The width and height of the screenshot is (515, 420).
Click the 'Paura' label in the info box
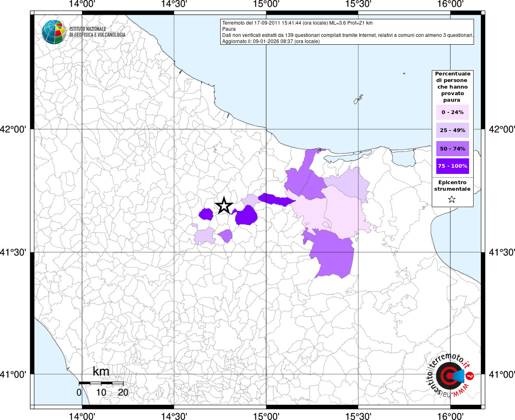[x=229, y=29]
